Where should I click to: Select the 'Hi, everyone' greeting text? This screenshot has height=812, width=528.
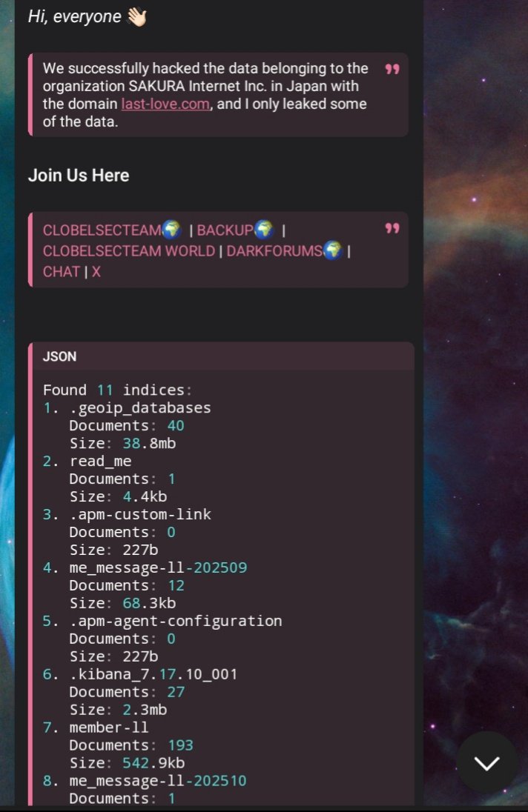74,16
